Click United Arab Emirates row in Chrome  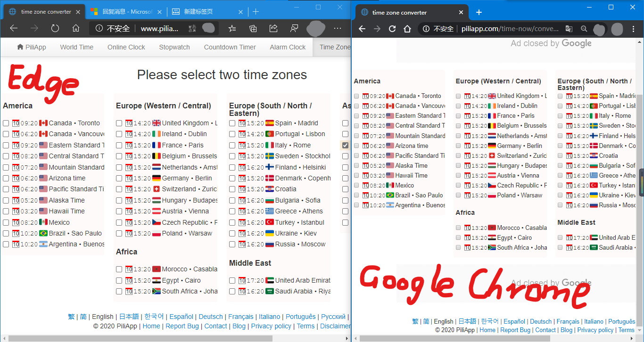click(597, 237)
